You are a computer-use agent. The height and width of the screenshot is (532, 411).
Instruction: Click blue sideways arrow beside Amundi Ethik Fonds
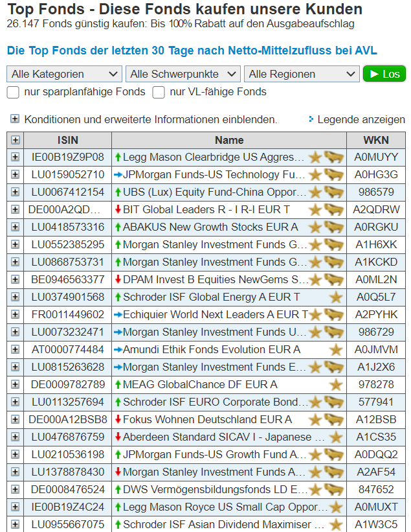[118, 349]
